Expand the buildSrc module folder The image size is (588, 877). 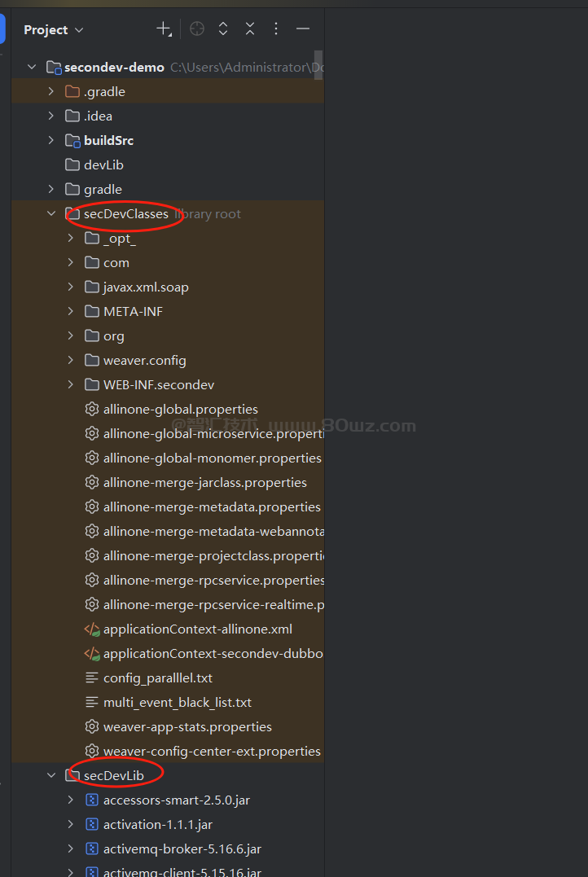point(51,141)
